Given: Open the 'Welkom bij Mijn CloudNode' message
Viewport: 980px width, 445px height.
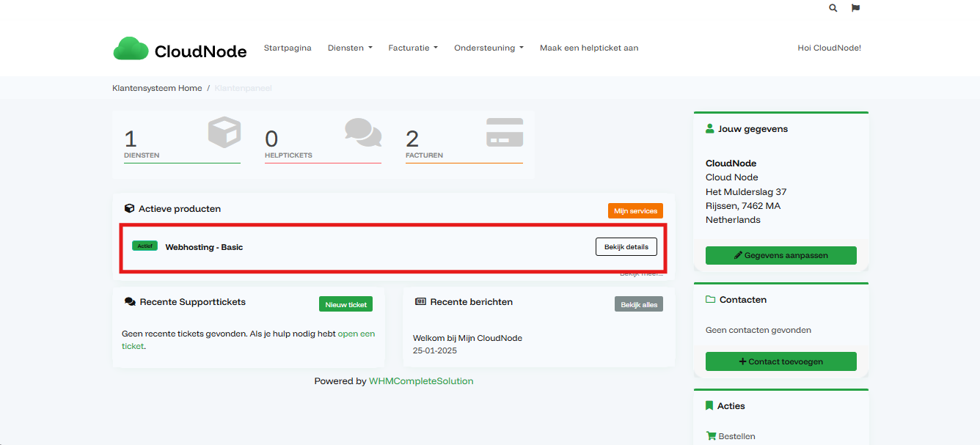Looking at the screenshot, I should 467,338.
